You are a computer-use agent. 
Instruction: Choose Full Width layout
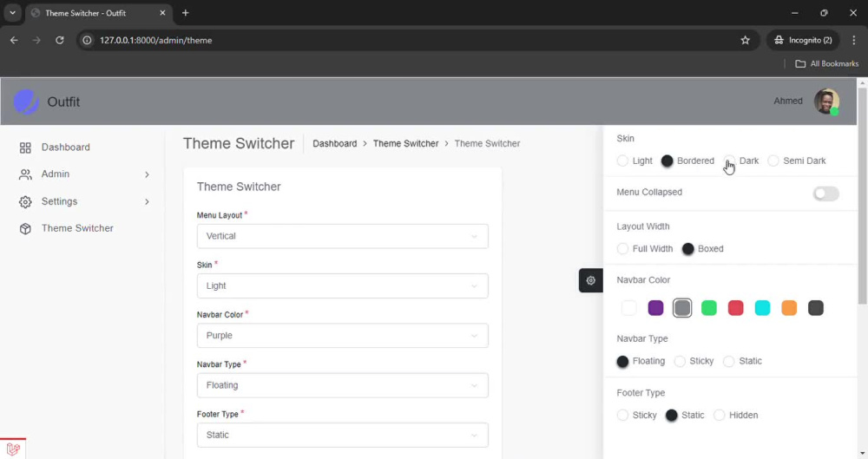[x=622, y=249]
